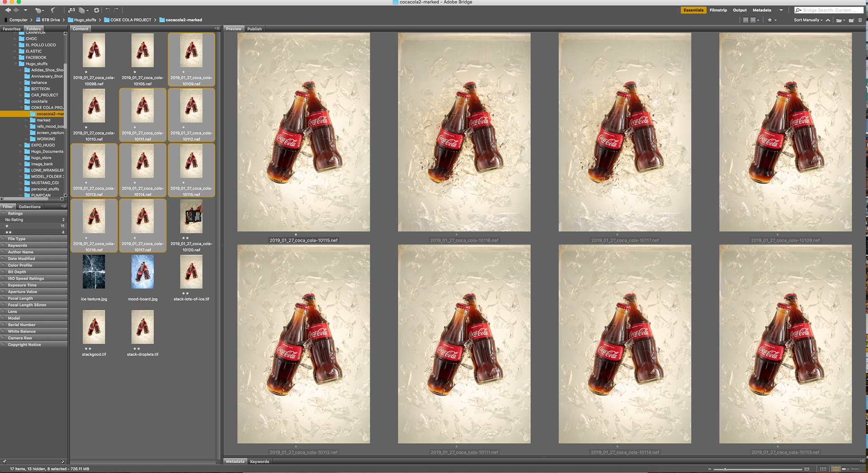Select the EL POLLO LOCO folder

(40, 45)
